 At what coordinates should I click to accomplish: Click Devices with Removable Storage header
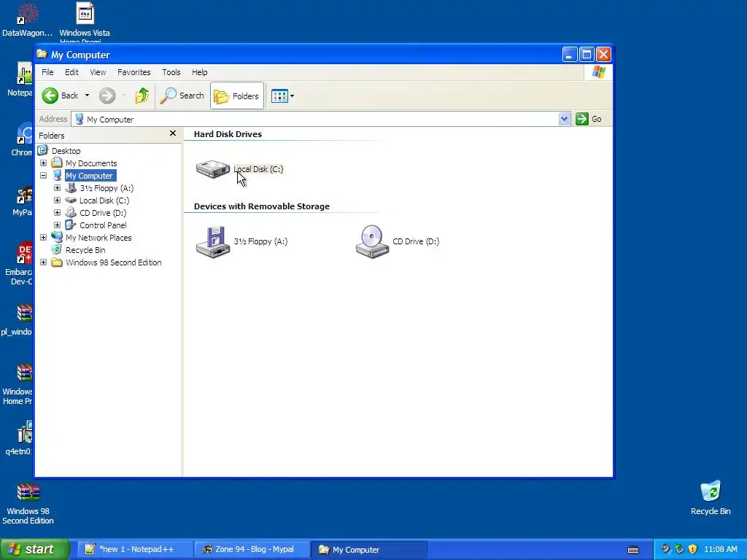coord(262,206)
